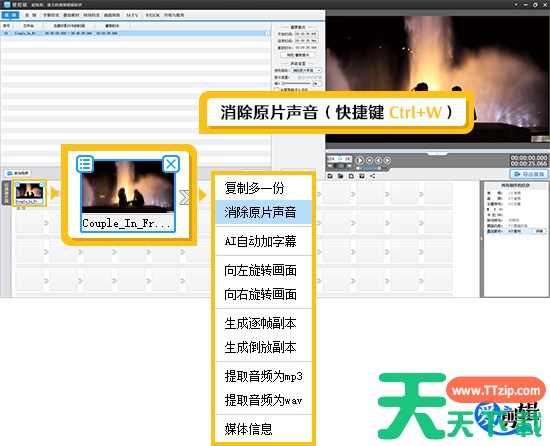Click the preview progress bar under the video
This screenshot has height=446, width=550.
click(437, 151)
